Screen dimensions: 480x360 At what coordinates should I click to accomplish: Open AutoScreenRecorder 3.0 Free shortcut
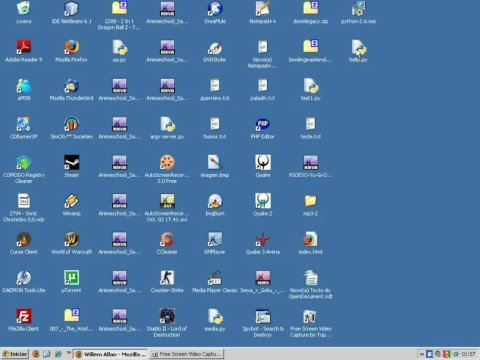point(167,169)
